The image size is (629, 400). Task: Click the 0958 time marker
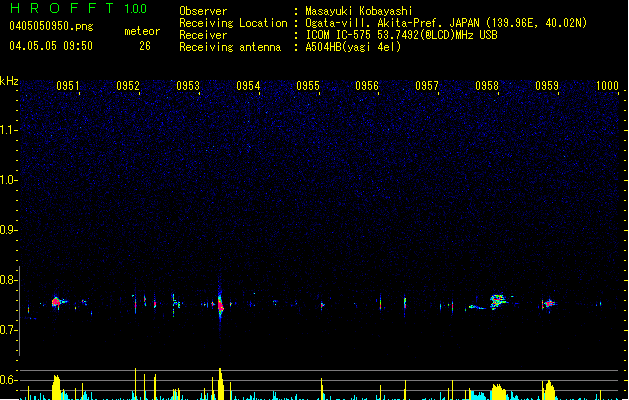(487, 86)
